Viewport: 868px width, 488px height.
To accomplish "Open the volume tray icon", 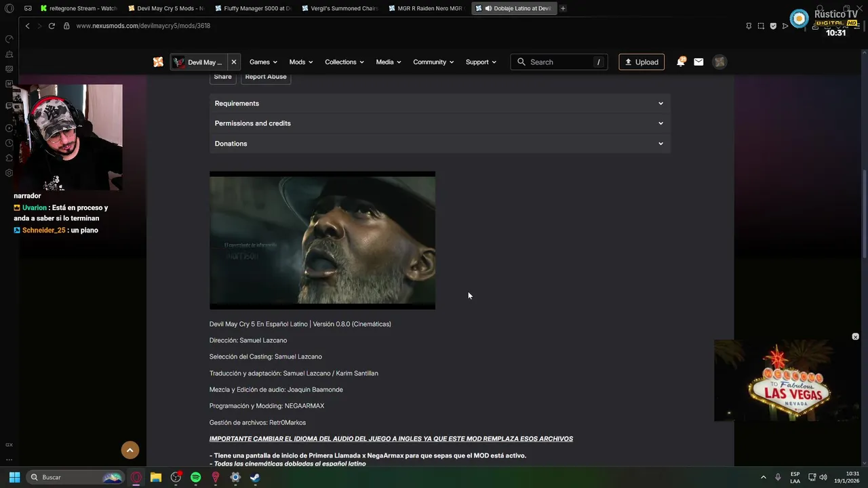I will tap(823, 477).
